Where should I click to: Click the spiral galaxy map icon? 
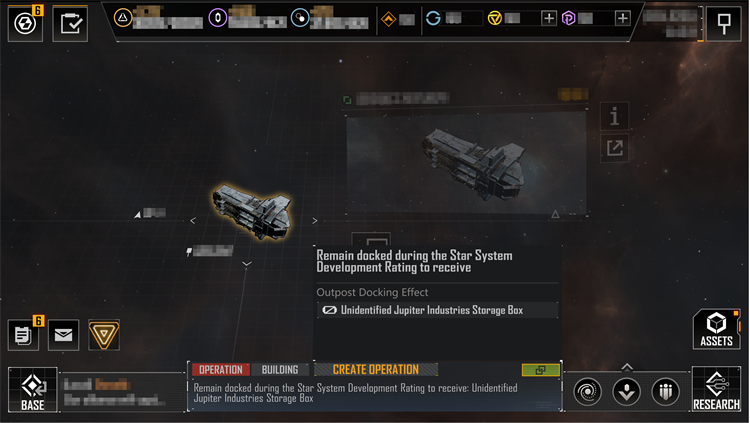click(x=587, y=392)
